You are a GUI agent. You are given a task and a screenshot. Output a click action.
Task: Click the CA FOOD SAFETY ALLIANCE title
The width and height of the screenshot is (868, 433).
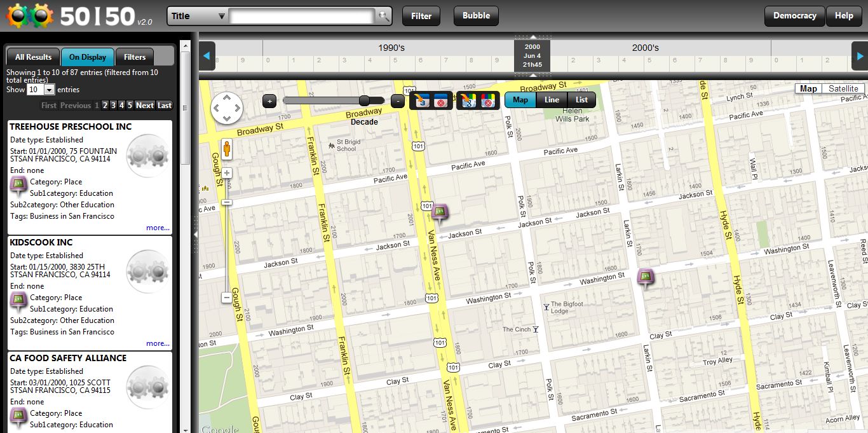coord(68,358)
